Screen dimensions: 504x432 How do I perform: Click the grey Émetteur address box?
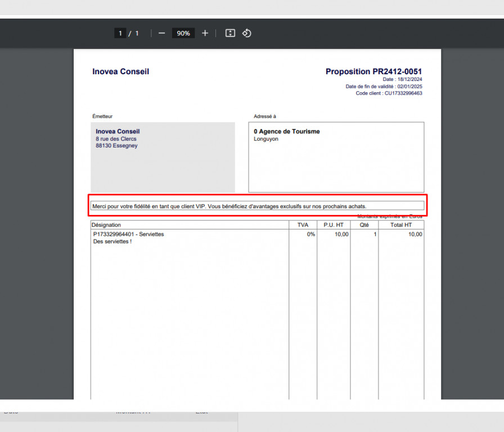point(163,157)
